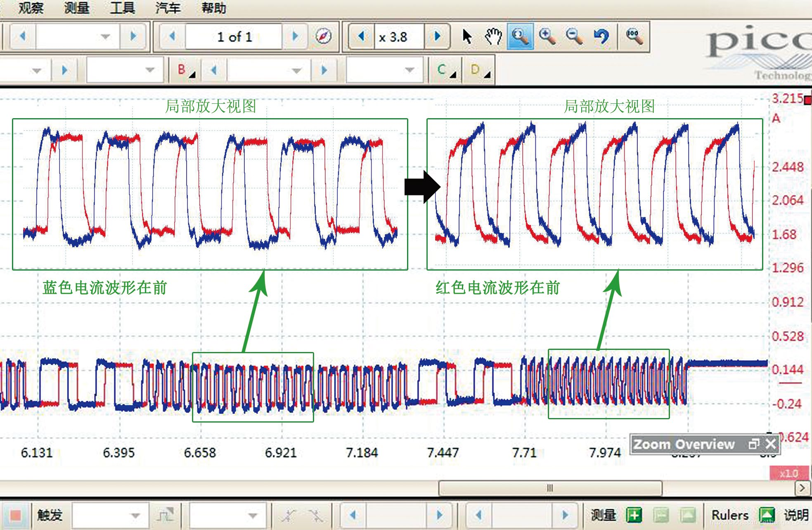Open the 工具 menu
Viewport: 812px width, 530px height.
pos(122,8)
